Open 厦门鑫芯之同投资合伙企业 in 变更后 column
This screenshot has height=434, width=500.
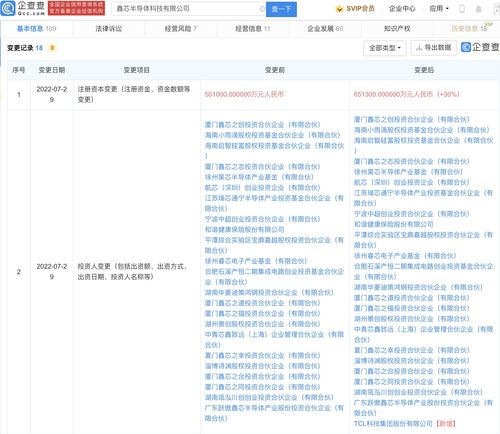[412, 382]
